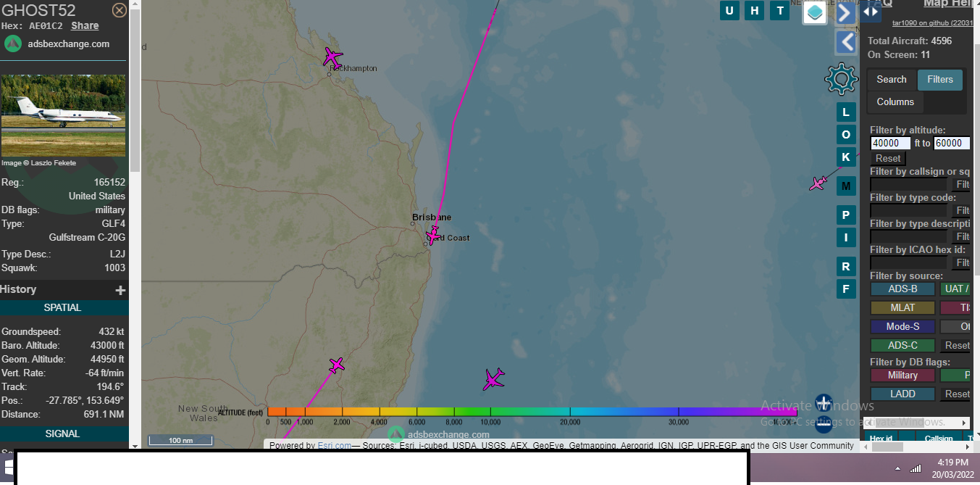Toggle the U map button
This screenshot has width=980, height=485.
(729, 10)
